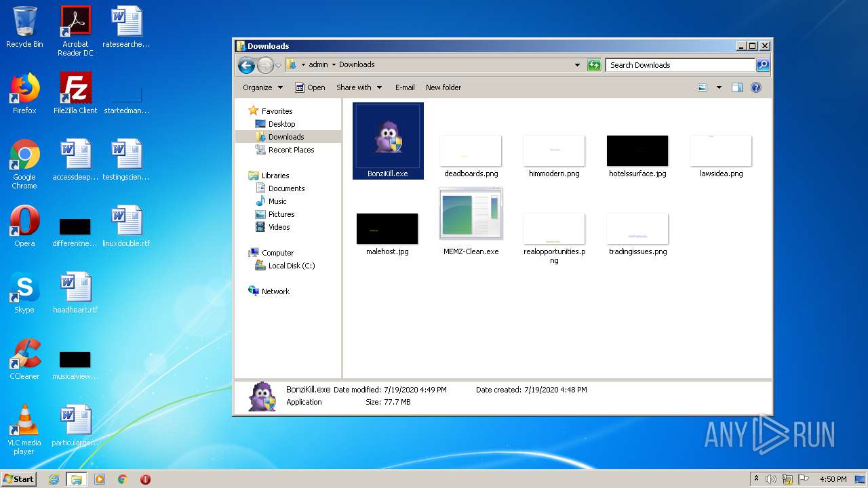Open recent pages dropdown next to forward arrow
The height and width of the screenshot is (488, 868).
point(278,66)
